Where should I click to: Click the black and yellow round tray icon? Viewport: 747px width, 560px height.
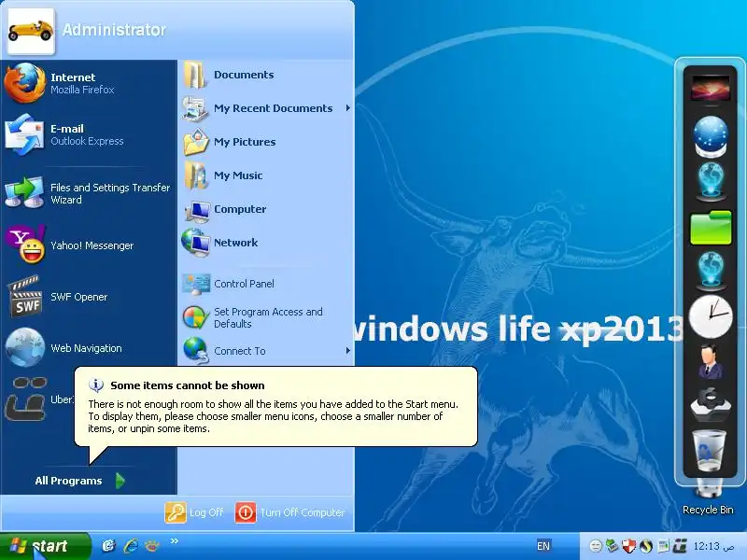click(646, 546)
